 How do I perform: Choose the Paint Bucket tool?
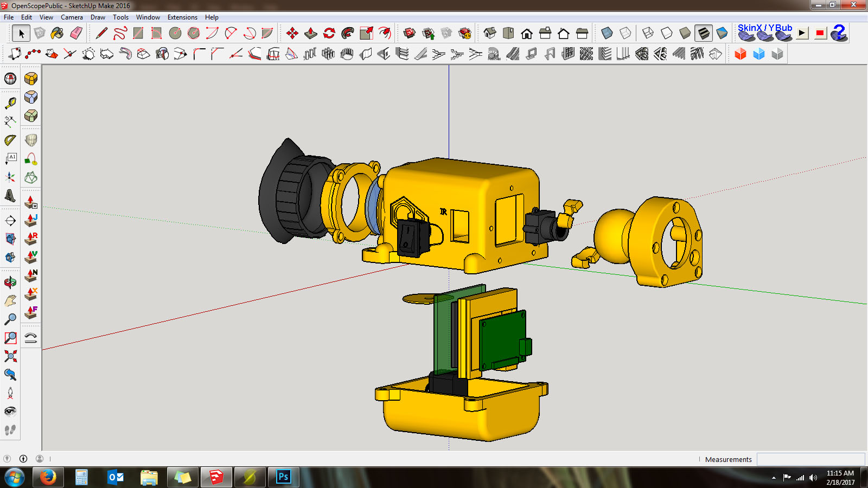click(x=57, y=34)
